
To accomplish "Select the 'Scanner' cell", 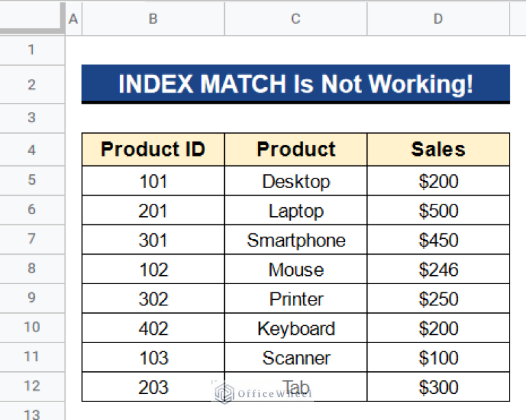I will tap(296, 358).
